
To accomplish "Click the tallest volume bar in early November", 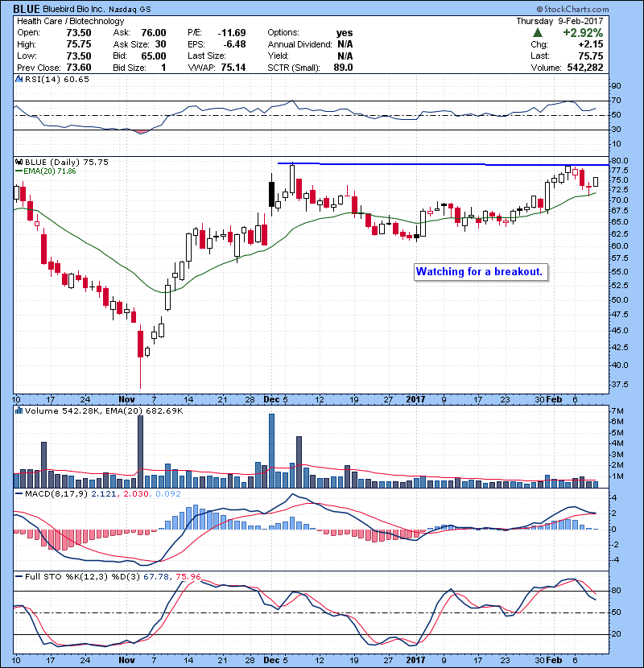I will (x=140, y=452).
